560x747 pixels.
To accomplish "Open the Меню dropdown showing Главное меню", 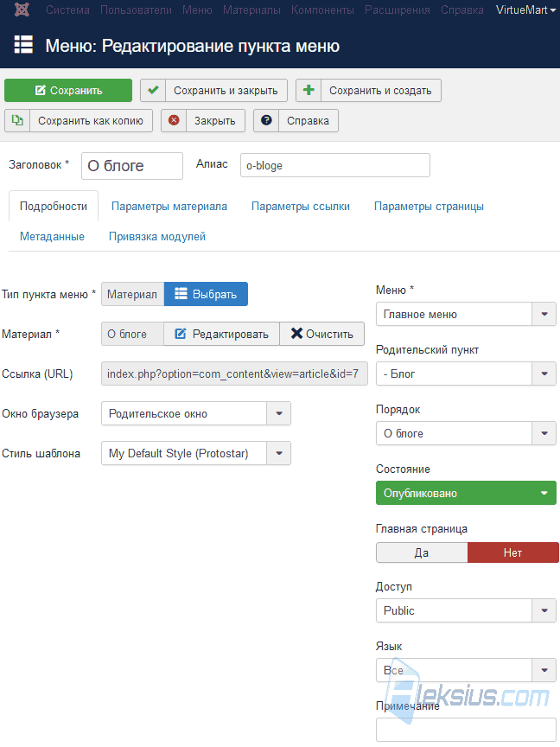I will 466,314.
